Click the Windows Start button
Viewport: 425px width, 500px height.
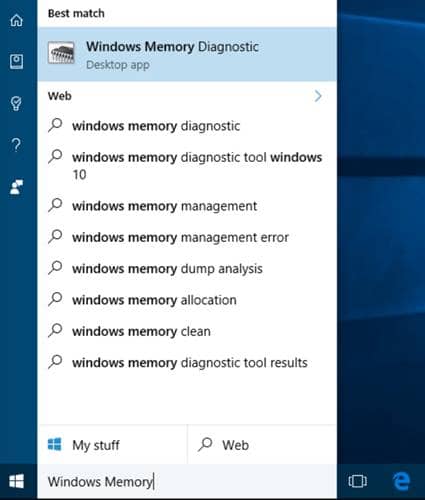[x=16, y=481]
